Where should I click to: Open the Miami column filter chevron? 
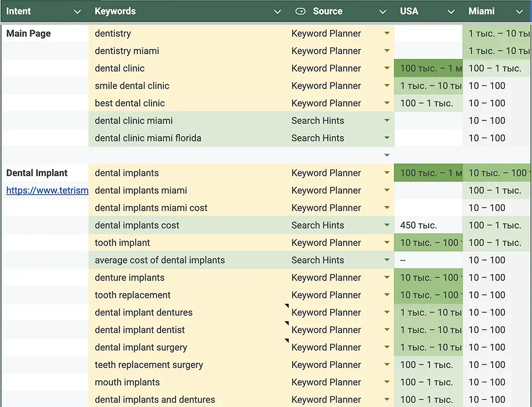(519, 12)
